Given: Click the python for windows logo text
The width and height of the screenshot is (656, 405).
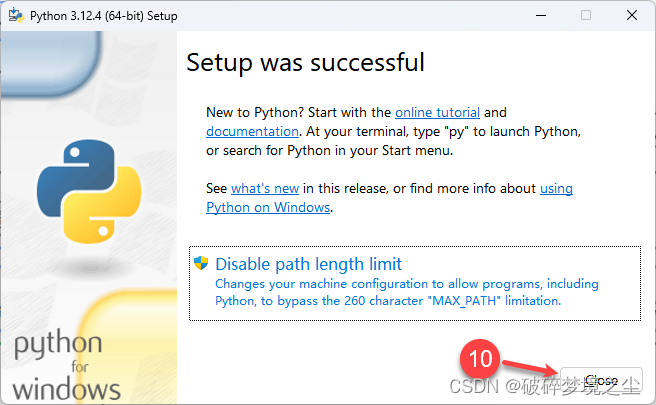Looking at the screenshot, I should point(67,365).
